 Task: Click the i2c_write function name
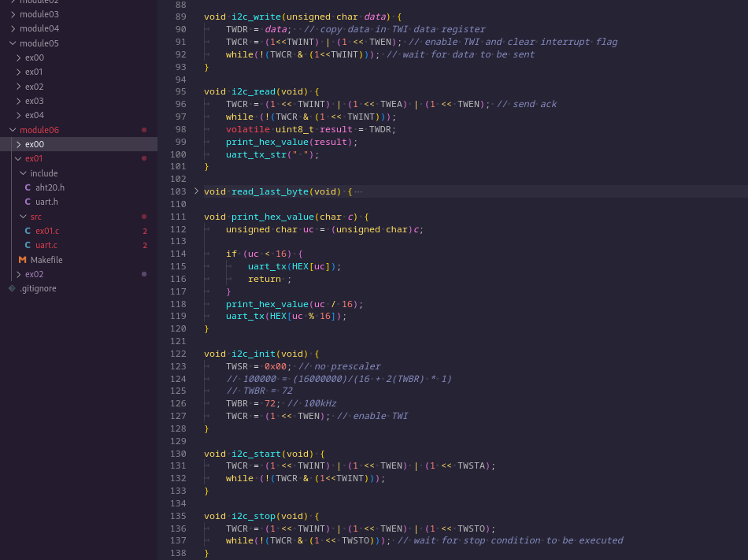256,17
